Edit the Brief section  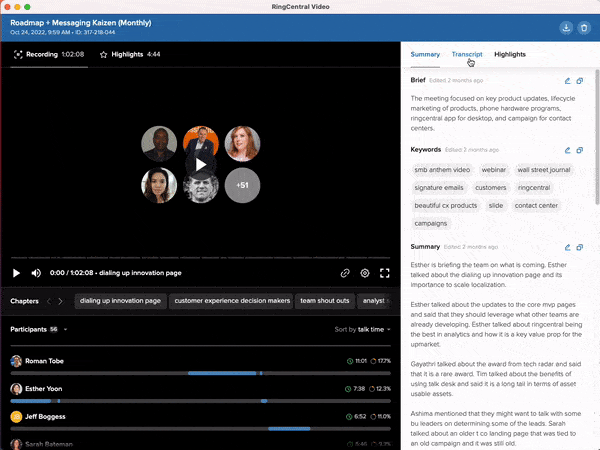(x=567, y=80)
